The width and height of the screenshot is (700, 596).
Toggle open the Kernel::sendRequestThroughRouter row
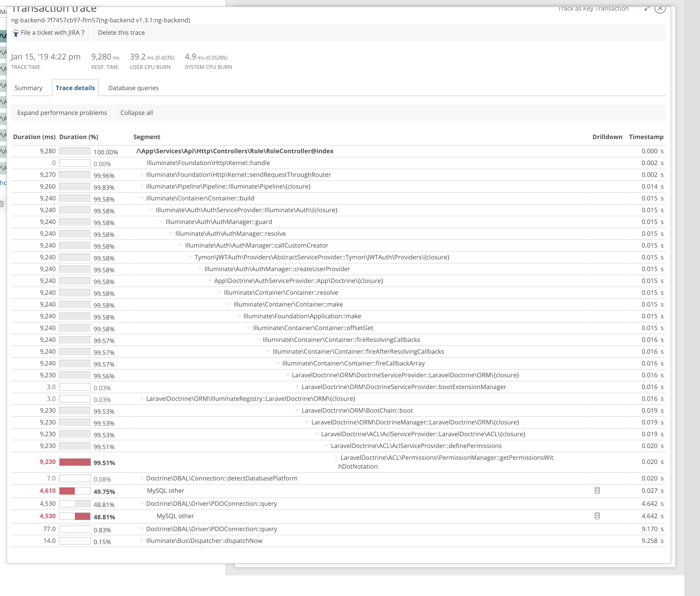pos(141,175)
